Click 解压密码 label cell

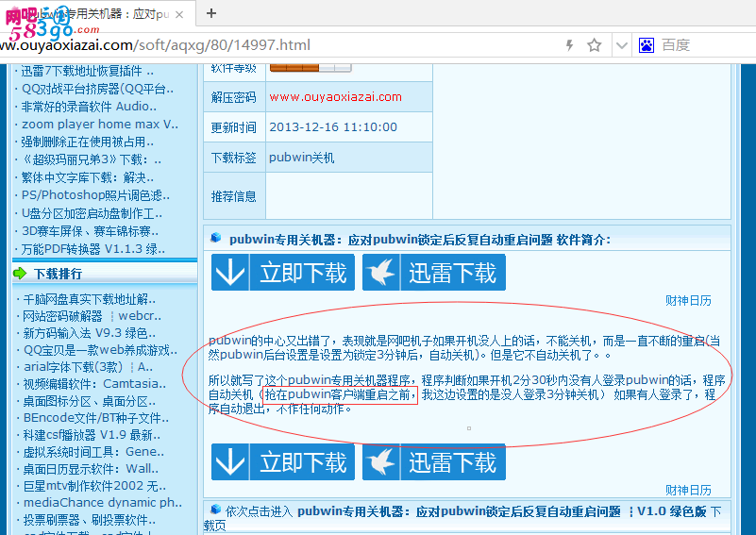234,97
